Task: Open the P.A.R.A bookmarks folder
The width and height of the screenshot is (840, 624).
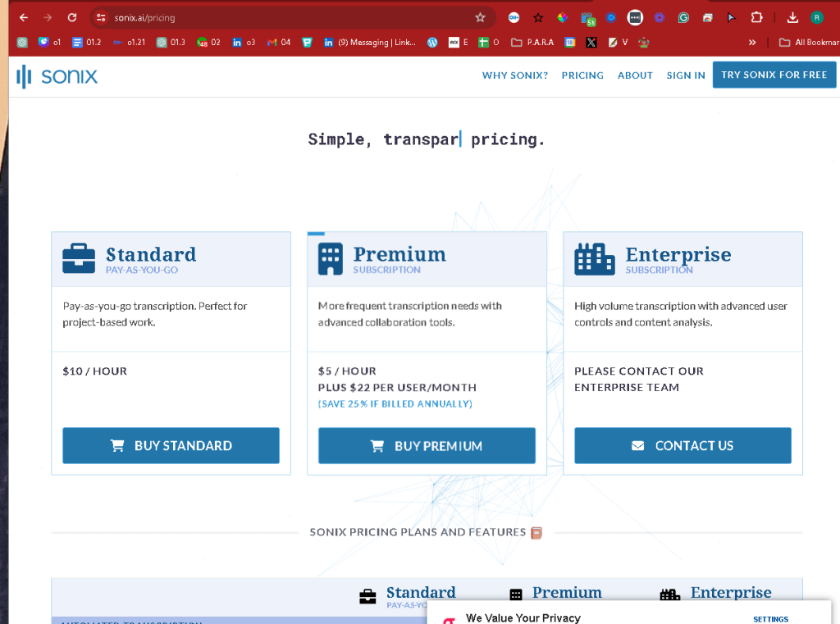Action: tap(532, 43)
